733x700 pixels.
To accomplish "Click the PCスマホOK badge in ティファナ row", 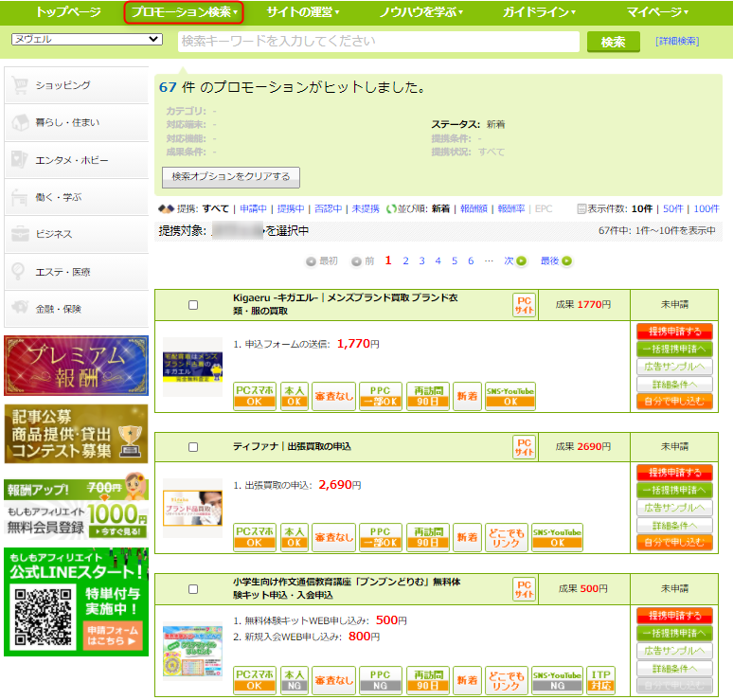I will pos(255,537).
